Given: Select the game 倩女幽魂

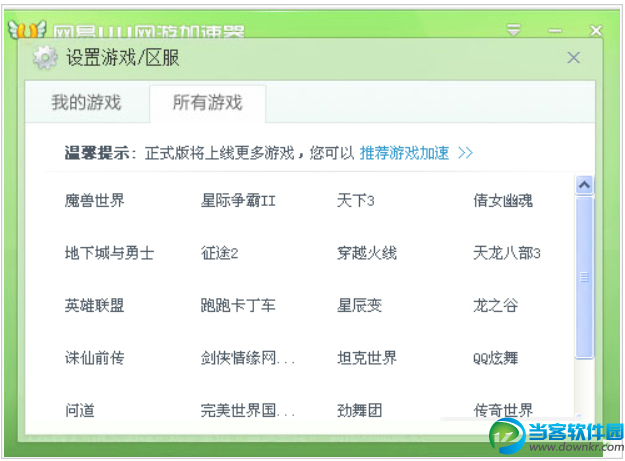Looking at the screenshot, I should 503,200.
